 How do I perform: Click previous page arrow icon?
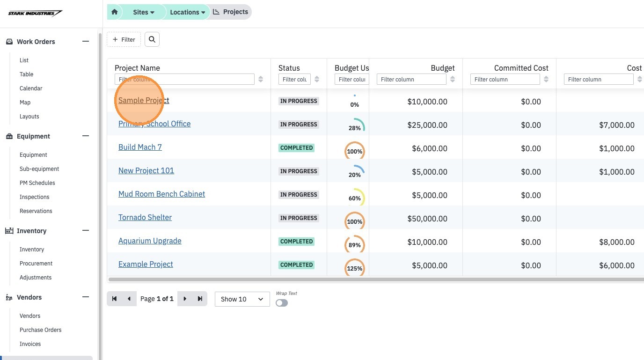click(129, 299)
